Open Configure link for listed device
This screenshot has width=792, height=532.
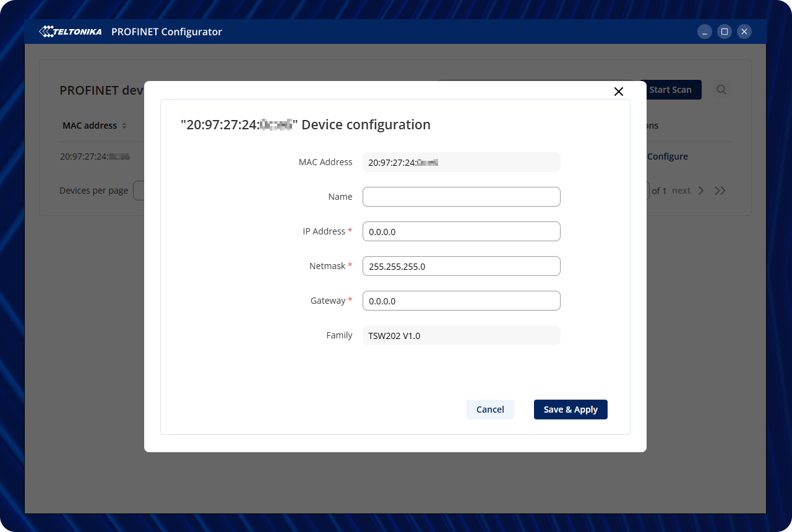(x=667, y=157)
